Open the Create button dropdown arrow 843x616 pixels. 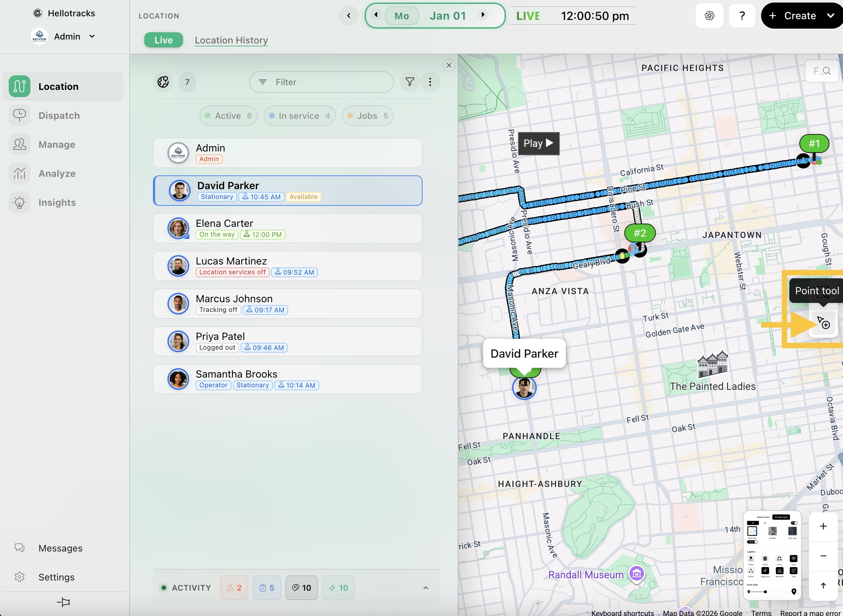coord(830,16)
